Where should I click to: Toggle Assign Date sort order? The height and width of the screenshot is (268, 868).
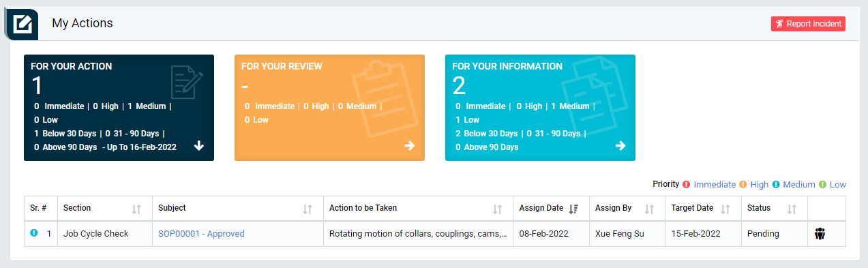click(573, 209)
